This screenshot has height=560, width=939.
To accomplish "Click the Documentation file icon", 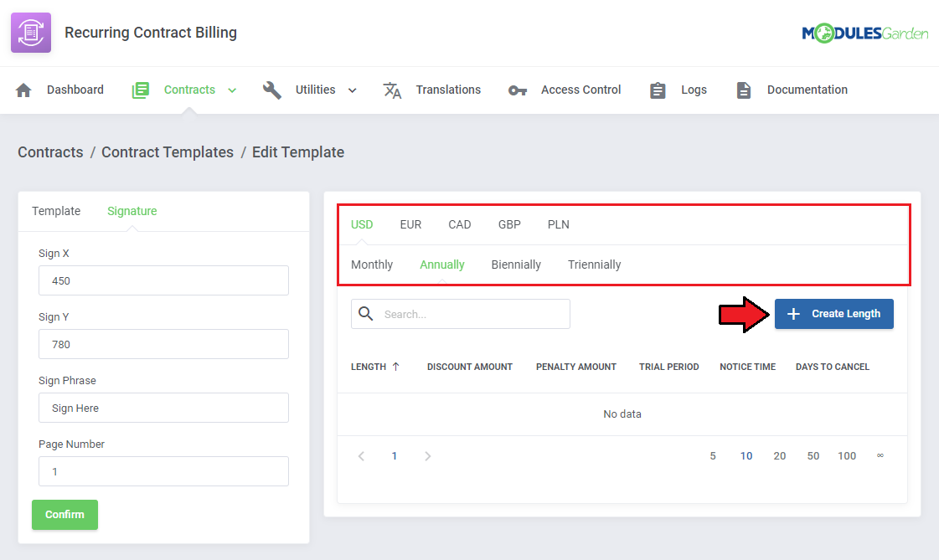I will [x=743, y=90].
